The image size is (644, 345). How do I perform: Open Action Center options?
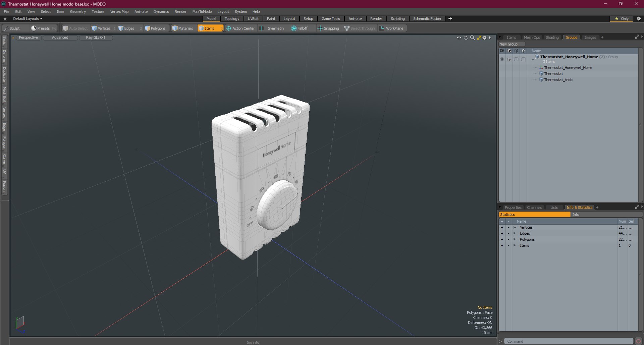[x=240, y=28]
